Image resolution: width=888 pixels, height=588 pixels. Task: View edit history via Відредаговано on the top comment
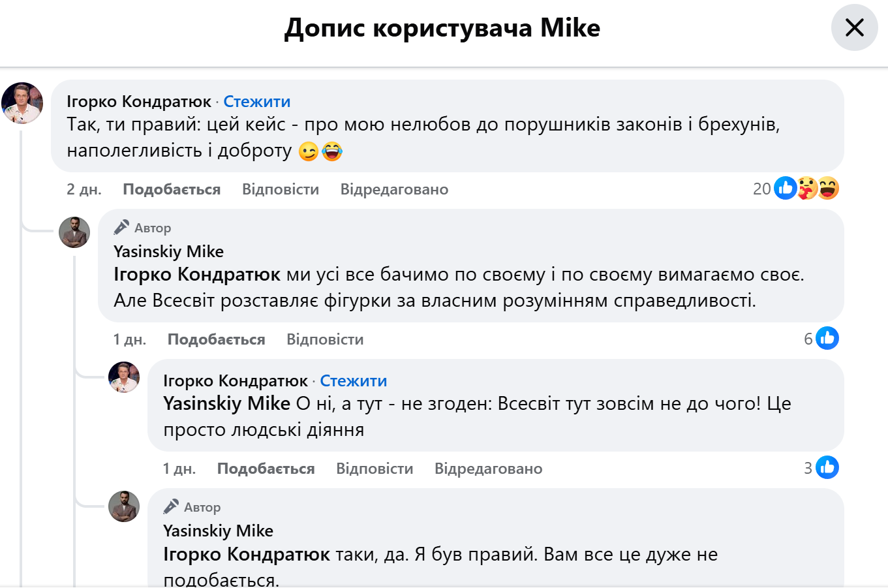coord(394,189)
